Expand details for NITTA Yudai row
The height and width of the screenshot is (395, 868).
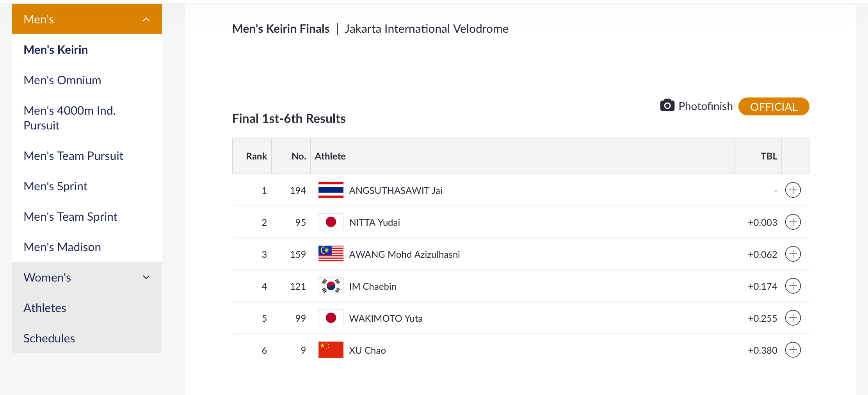(x=793, y=222)
